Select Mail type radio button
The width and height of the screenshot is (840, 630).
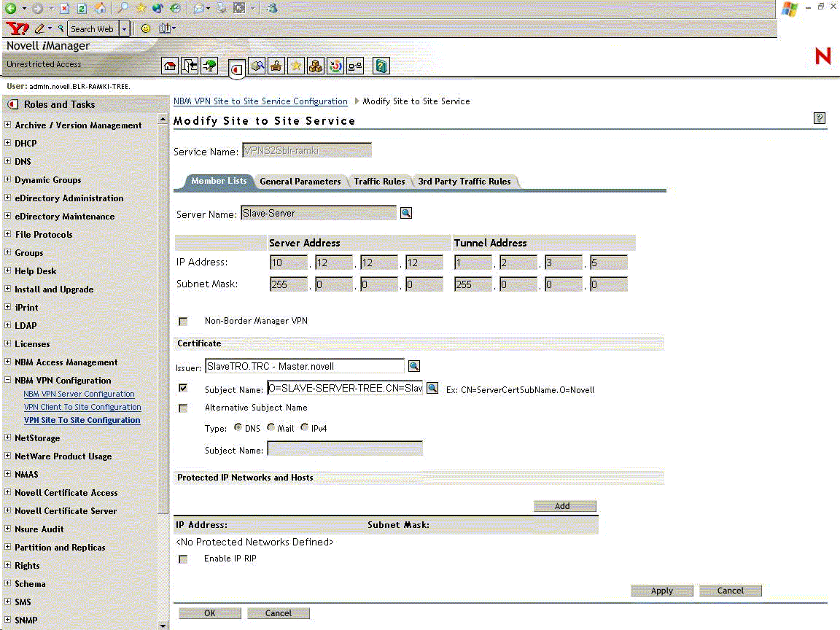[x=271, y=427]
